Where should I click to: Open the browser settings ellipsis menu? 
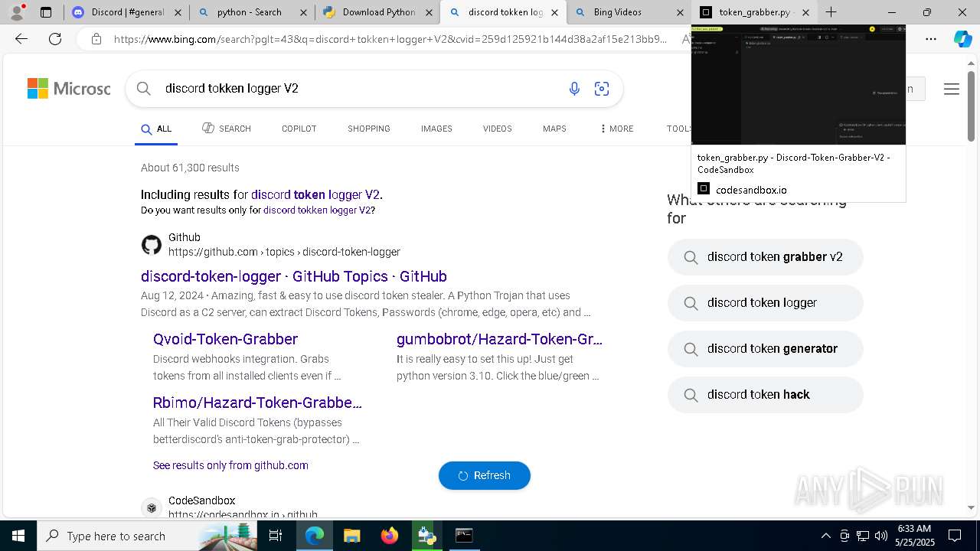coord(931,39)
